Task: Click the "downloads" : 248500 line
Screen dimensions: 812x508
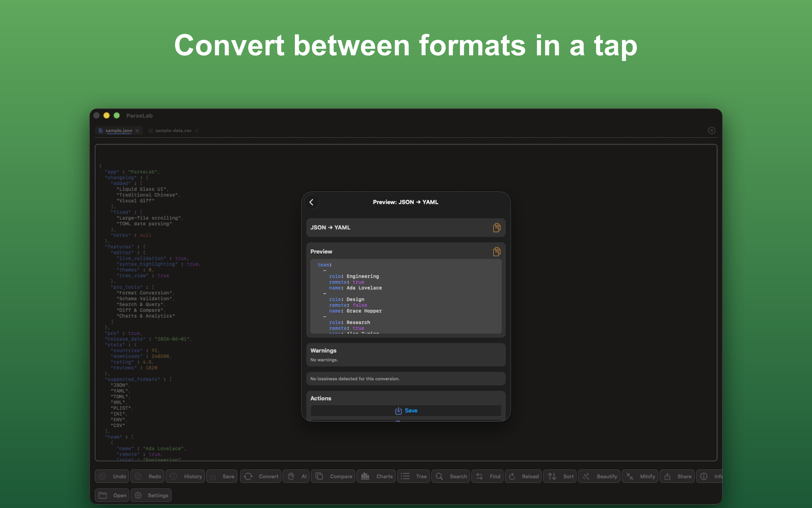Action: (x=141, y=356)
